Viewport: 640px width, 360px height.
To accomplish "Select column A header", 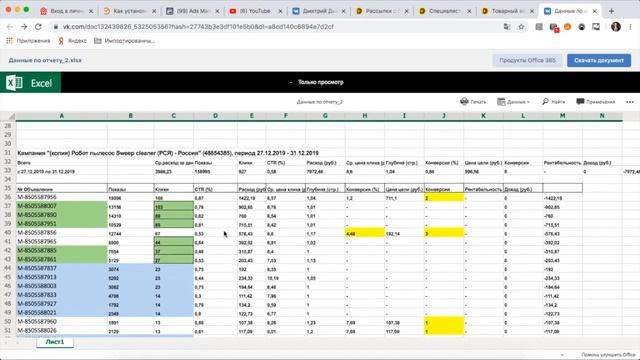I will pyautogui.click(x=62, y=116).
